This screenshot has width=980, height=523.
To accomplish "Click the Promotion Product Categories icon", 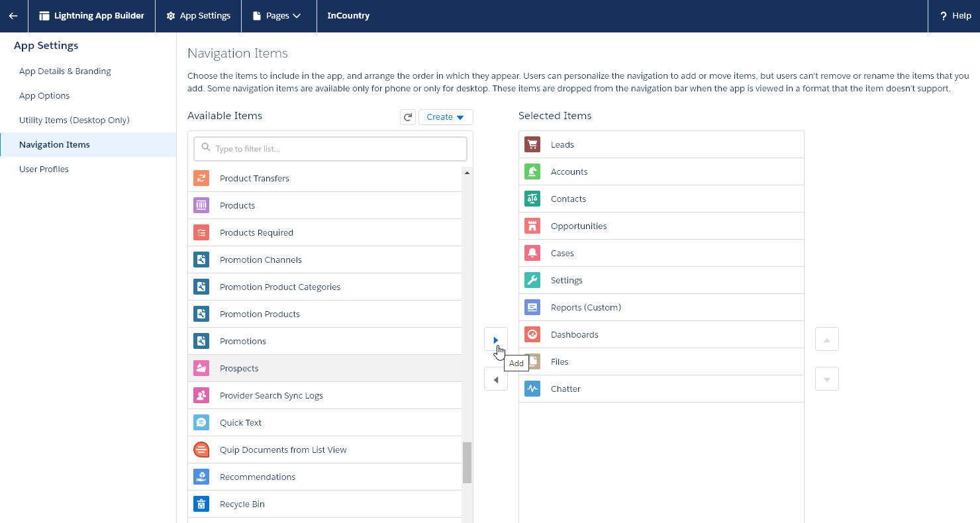I will (x=201, y=287).
